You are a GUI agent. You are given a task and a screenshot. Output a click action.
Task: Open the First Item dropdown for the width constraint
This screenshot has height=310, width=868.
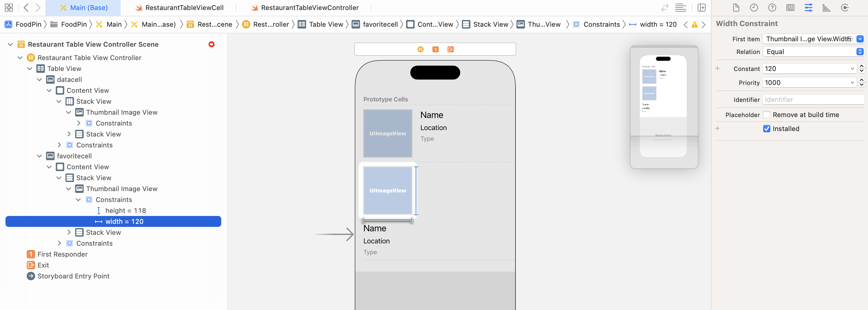[860, 39]
